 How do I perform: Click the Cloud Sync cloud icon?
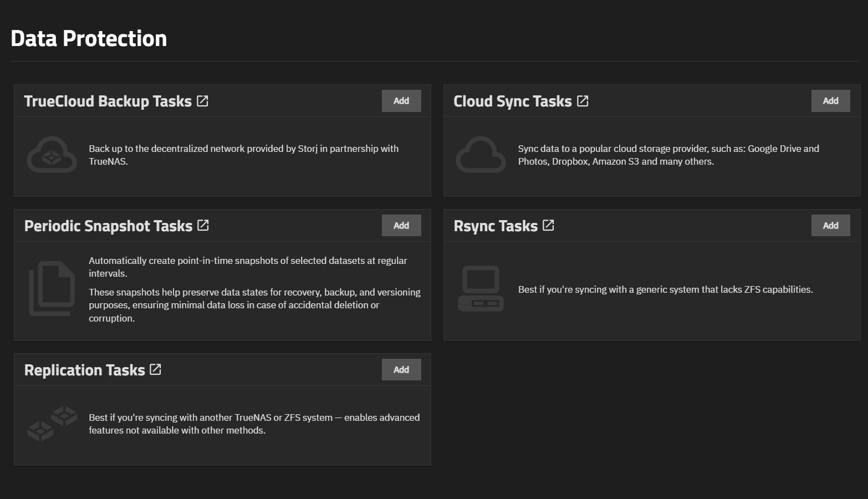point(481,155)
